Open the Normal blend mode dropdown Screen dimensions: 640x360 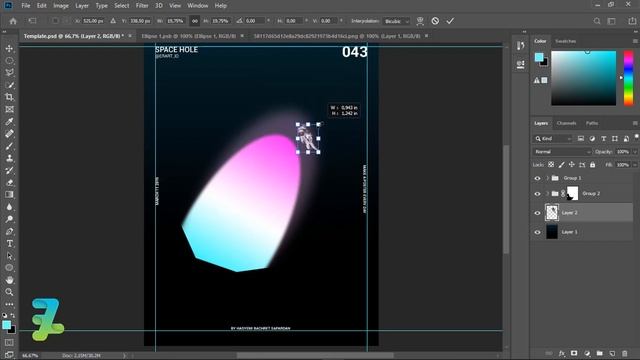click(x=562, y=152)
